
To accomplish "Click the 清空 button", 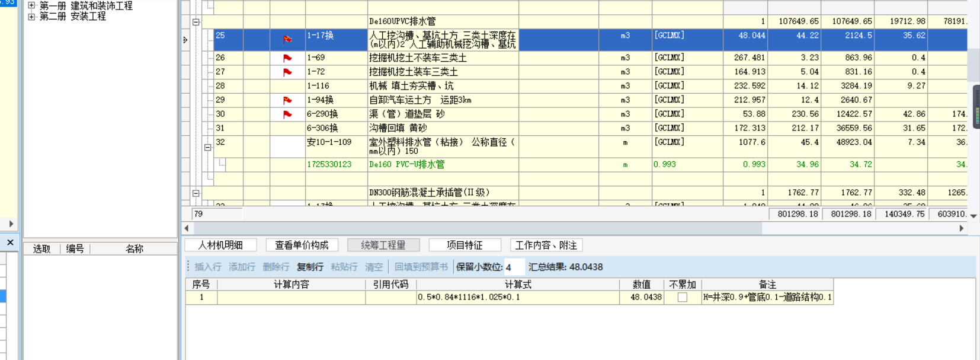I will coord(374,267).
